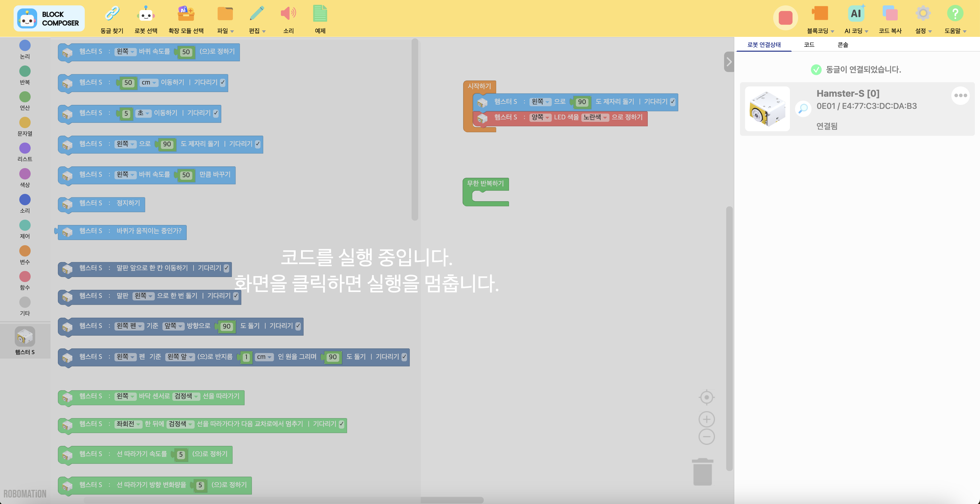Click the red stop execution button
This screenshot has height=504, width=980.
pyautogui.click(x=785, y=18)
